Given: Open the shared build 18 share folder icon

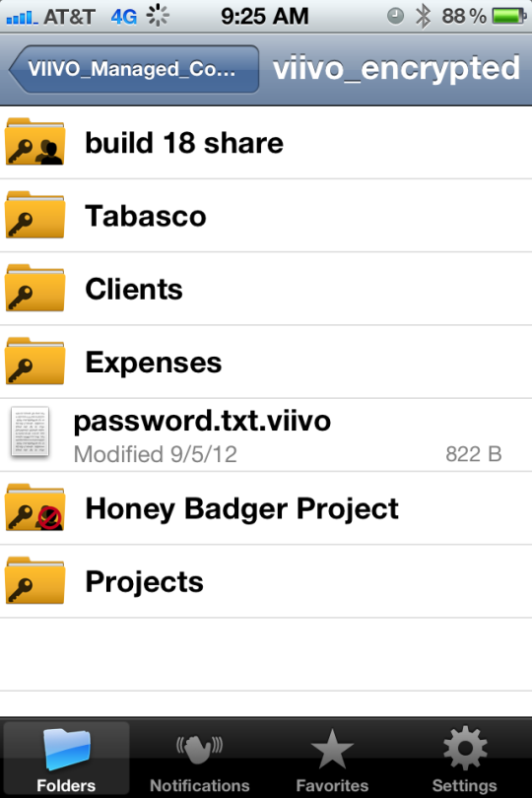Looking at the screenshot, I should pyautogui.click(x=34, y=142).
